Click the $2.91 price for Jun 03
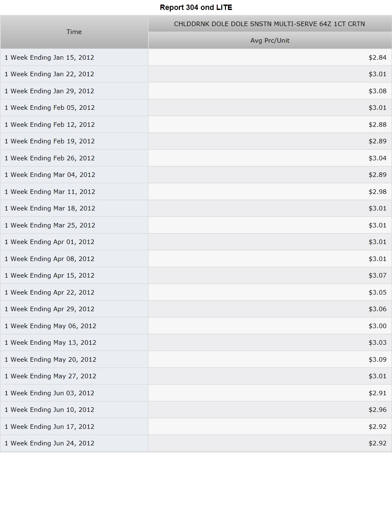Viewport: 392px width, 532px height. coord(377,393)
